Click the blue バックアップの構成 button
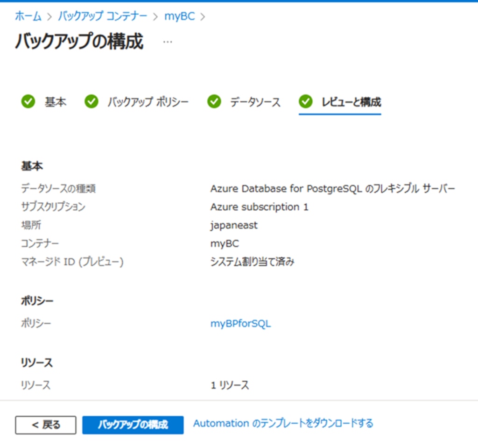 [x=133, y=425]
